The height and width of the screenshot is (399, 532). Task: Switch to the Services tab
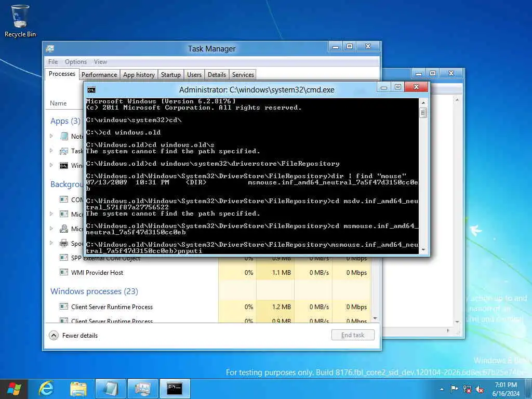click(243, 75)
